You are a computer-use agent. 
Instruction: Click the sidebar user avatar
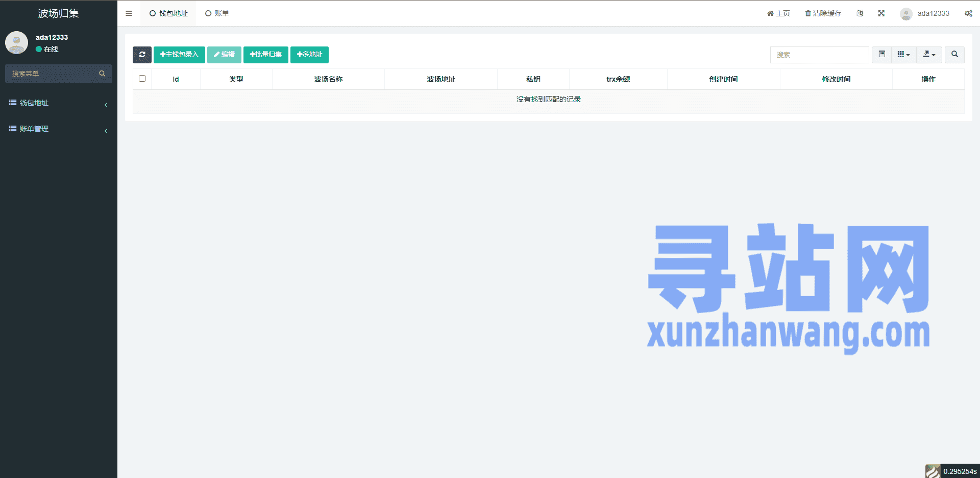(16, 43)
